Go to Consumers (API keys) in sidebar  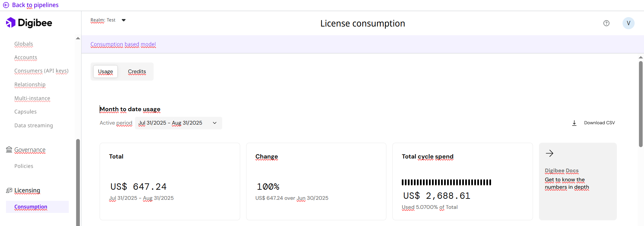point(41,71)
